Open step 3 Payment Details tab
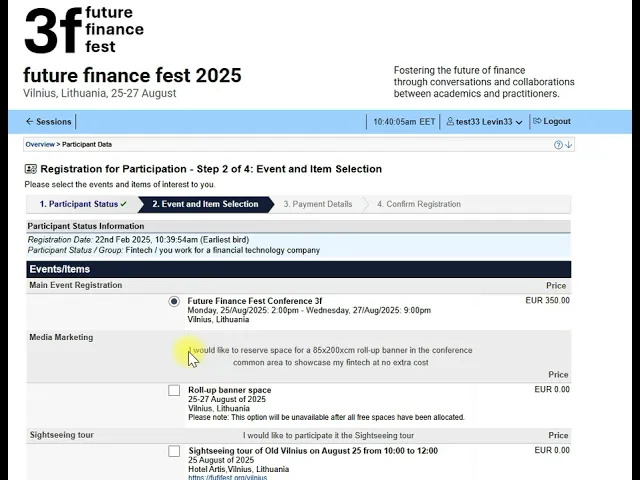 318,204
